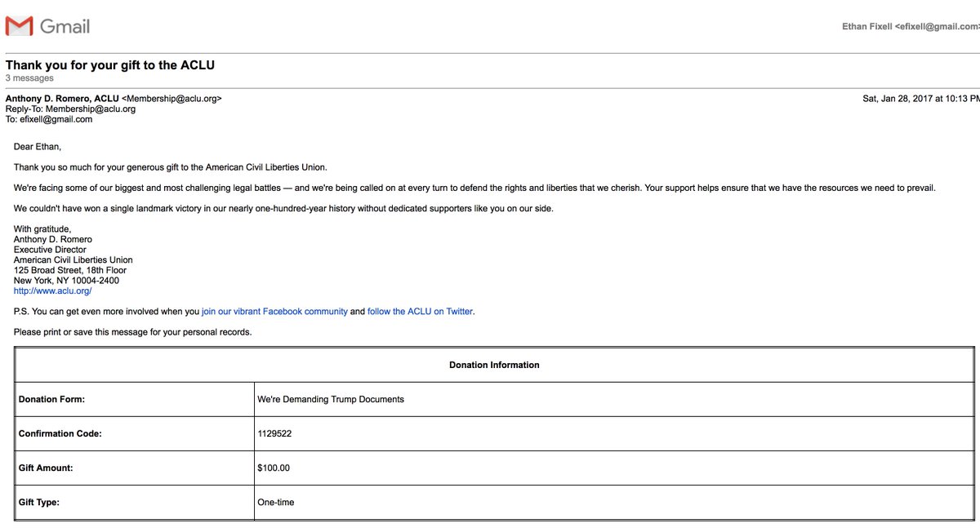Click the 'Donation Form:' label cell
This screenshot has width=980, height=528.
point(135,399)
